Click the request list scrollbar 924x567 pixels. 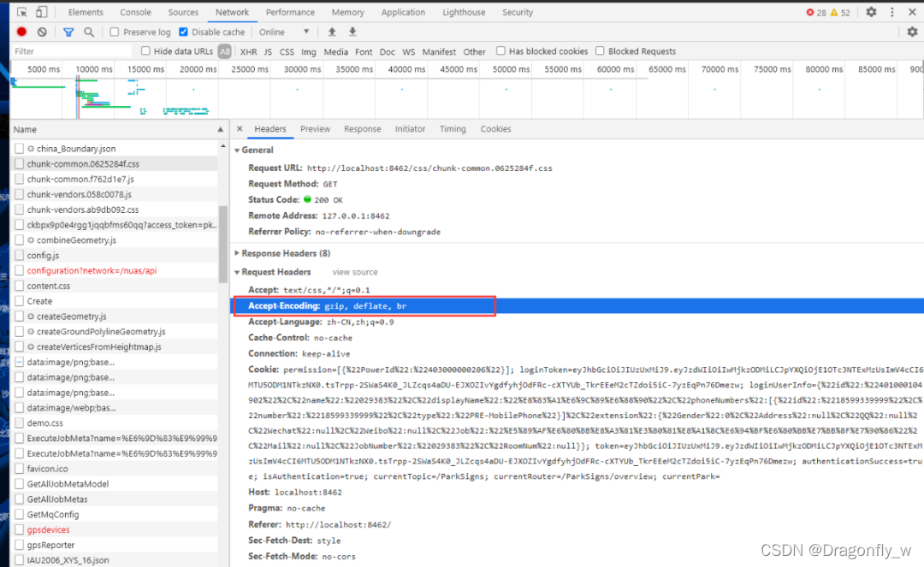point(222,244)
